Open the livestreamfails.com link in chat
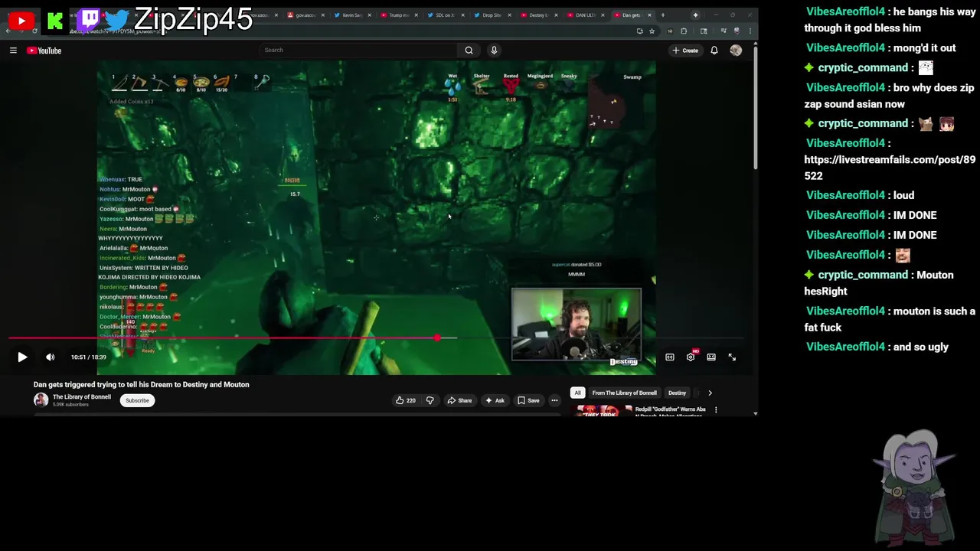 pos(890,168)
